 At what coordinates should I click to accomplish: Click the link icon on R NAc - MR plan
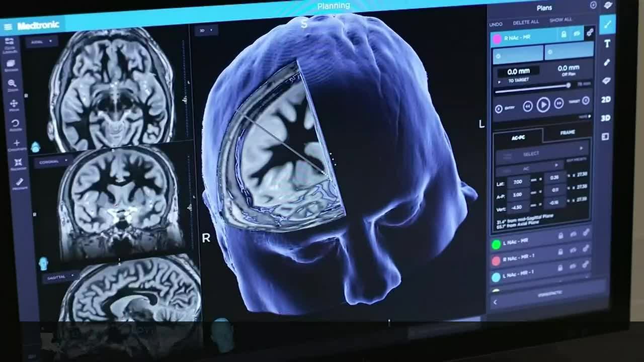point(589,33)
